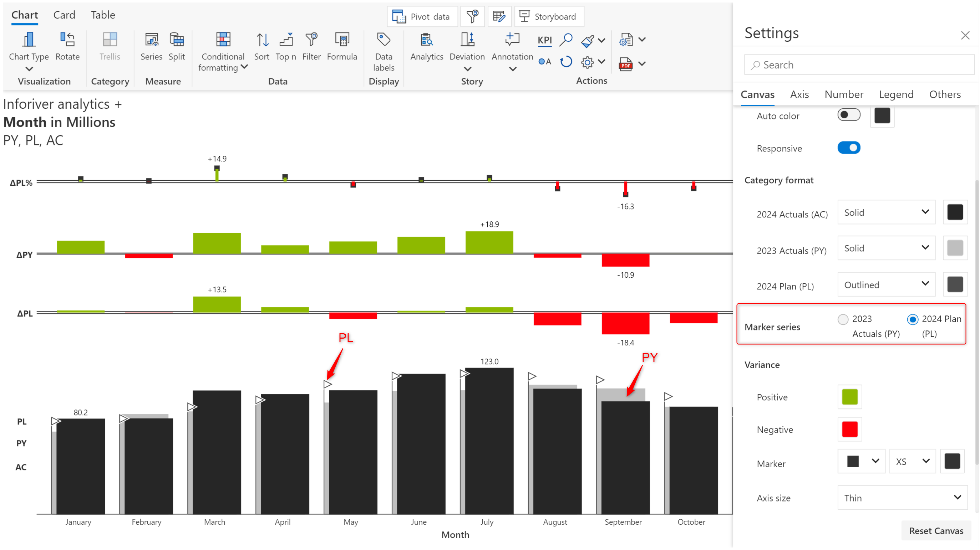Click the paint brush format icon
This screenshot has height=550, width=980.
587,41
